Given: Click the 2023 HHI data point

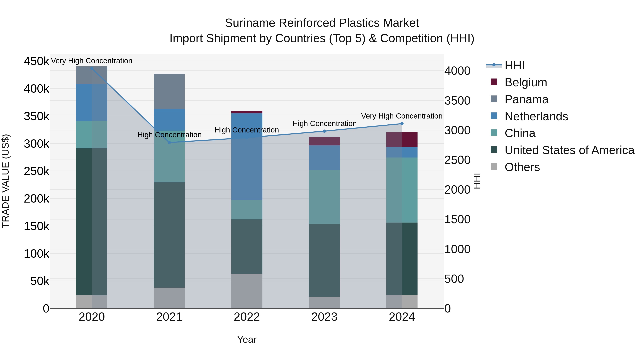Looking at the screenshot, I should [324, 131].
